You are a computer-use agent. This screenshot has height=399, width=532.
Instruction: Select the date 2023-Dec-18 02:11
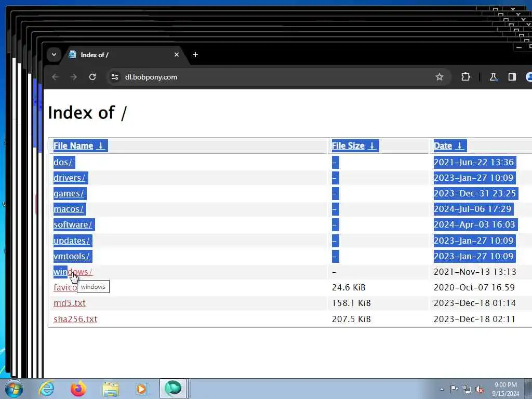tap(474, 319)
